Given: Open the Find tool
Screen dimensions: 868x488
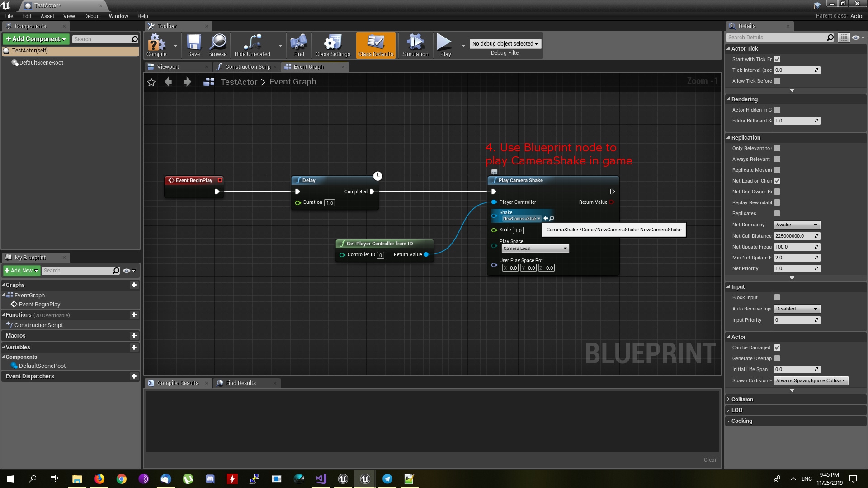Looking at the screenshot, I should point(298,44).
